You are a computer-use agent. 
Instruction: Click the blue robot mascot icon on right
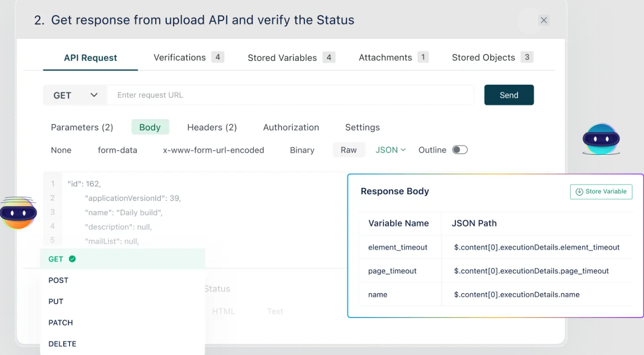(x=601, y=139)
